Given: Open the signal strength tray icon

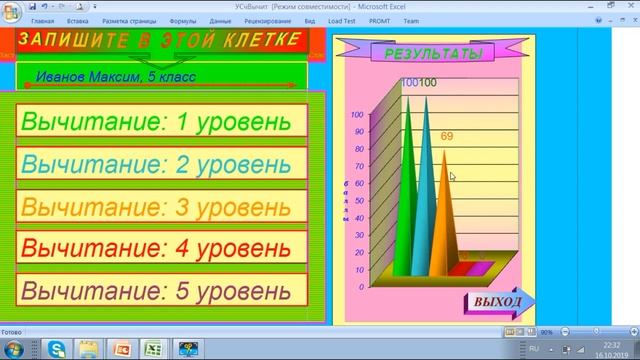Looking at the screenshot, I should pos(580,349).
